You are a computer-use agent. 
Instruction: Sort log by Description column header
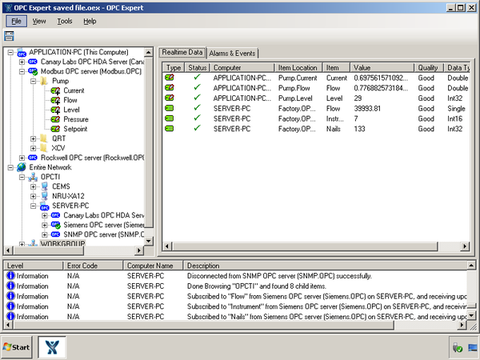325,266
